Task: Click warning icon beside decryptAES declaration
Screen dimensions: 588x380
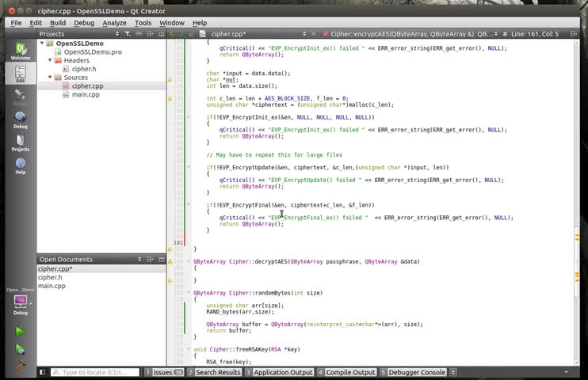Action: click(170, 261)
